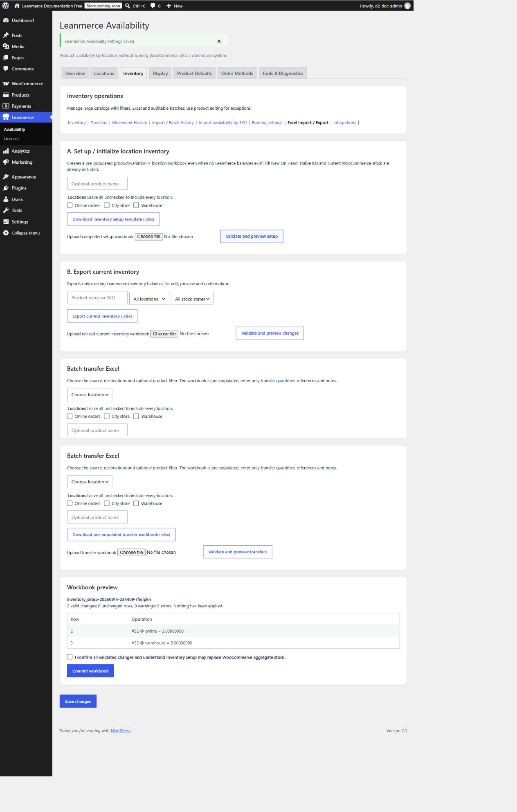Open the comments bubble icon in admin bar
This screenshot has height=812, width=517.
[153, 6]
